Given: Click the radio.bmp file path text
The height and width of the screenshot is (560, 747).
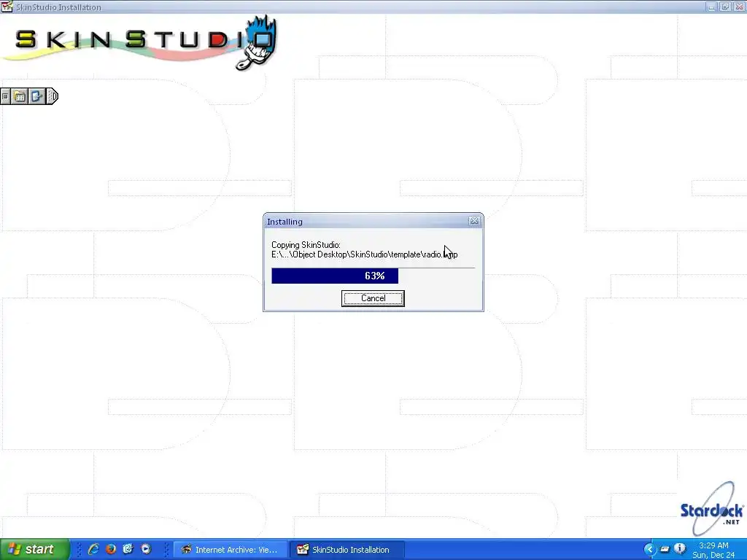Looking at the screenshot, I should (365, 254).
